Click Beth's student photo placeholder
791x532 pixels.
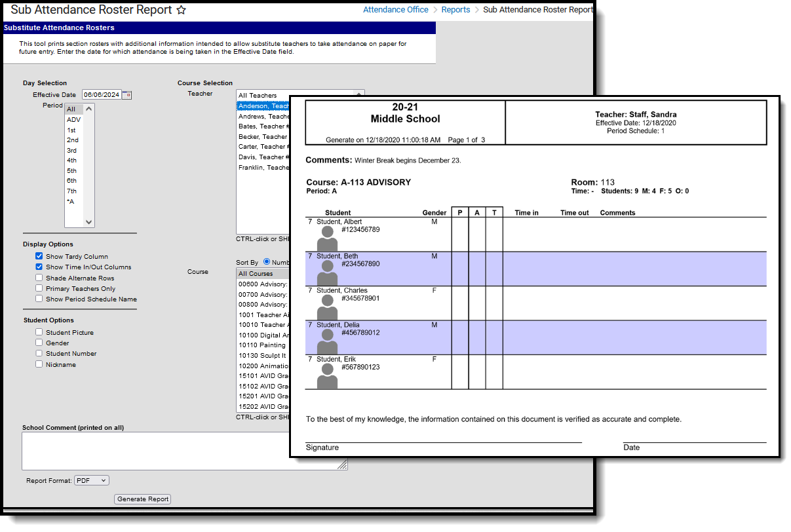pyautogui.click(x=327, y=273)
